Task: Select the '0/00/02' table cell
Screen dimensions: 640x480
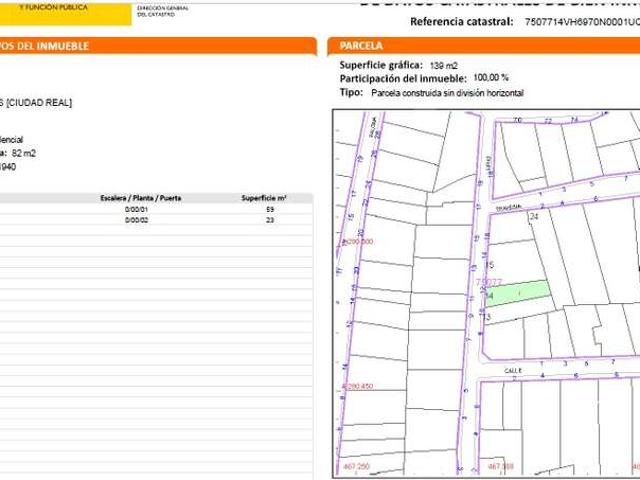Action: [x=137, y=220]
